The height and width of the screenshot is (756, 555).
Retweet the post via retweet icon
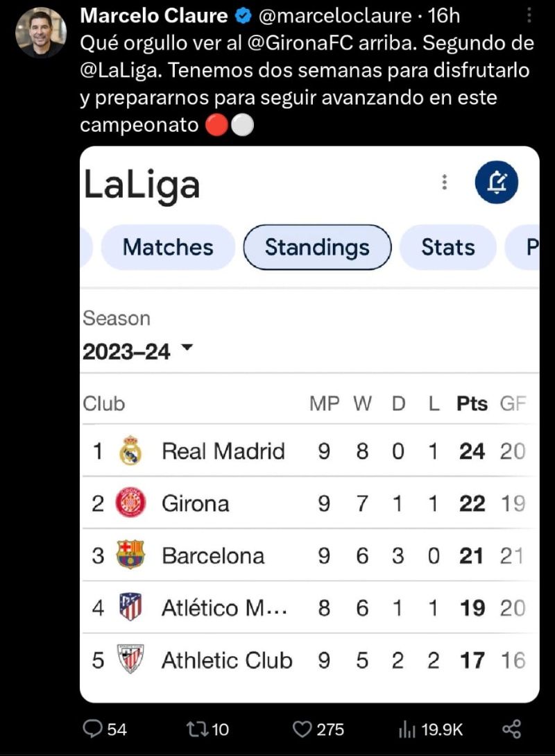pos(198,729)
